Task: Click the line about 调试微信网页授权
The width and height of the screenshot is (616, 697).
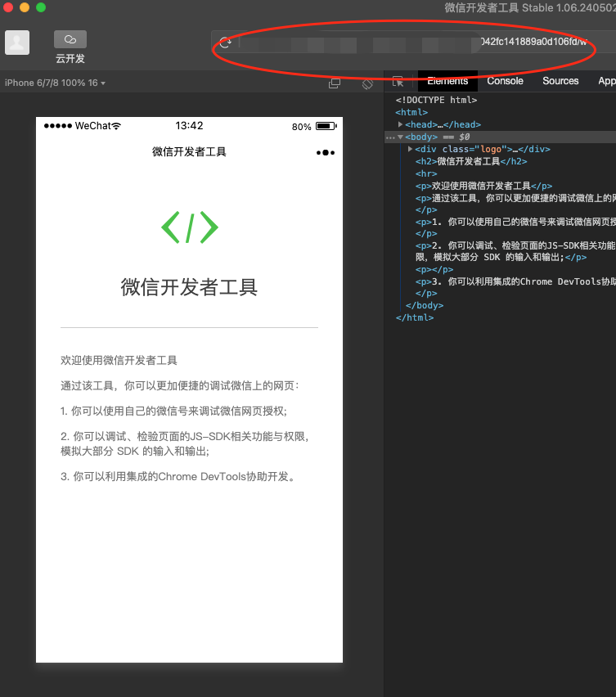Action: (x=173, y=411)
